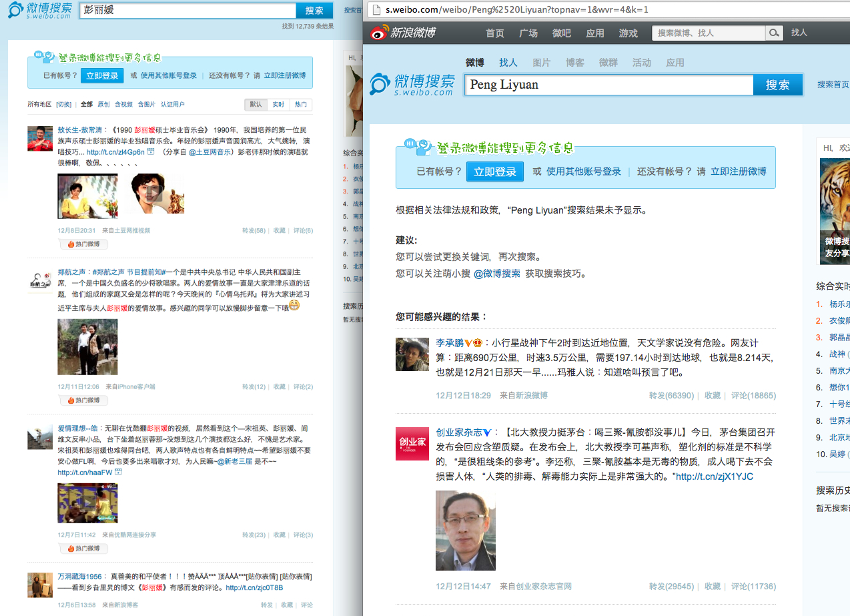Open the first video thumbnail in 敖长生 post
Viewport: 850px width, 616px height.
(x=87, y=196)
